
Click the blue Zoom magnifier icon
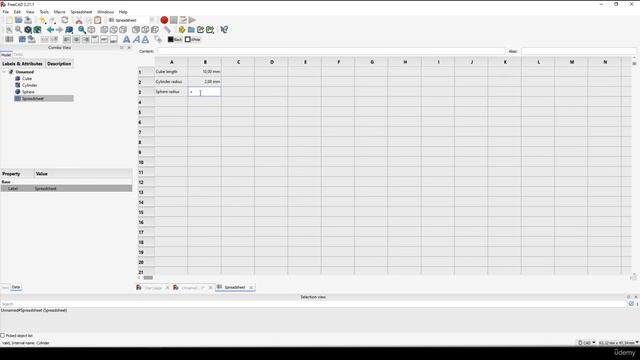click(x=82, y=30)
